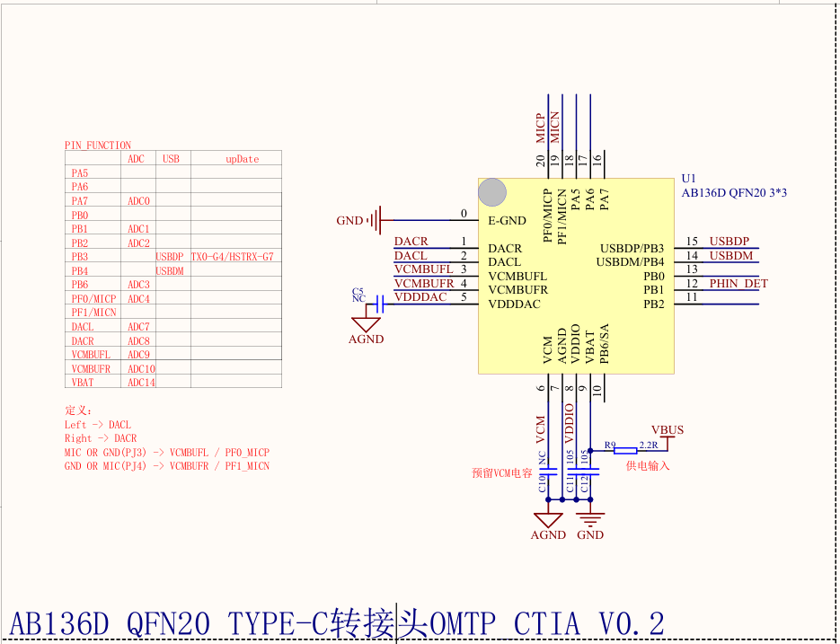The width and height of the screenshot is (840, 644).
Task: Select the PA7 row label in table
Action: tap(79, 201)
